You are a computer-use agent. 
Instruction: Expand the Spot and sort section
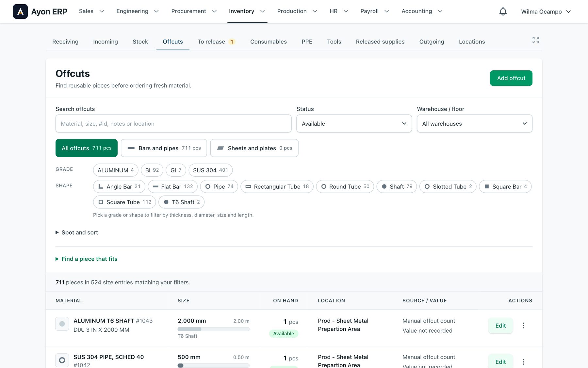(x=77, y=233)
